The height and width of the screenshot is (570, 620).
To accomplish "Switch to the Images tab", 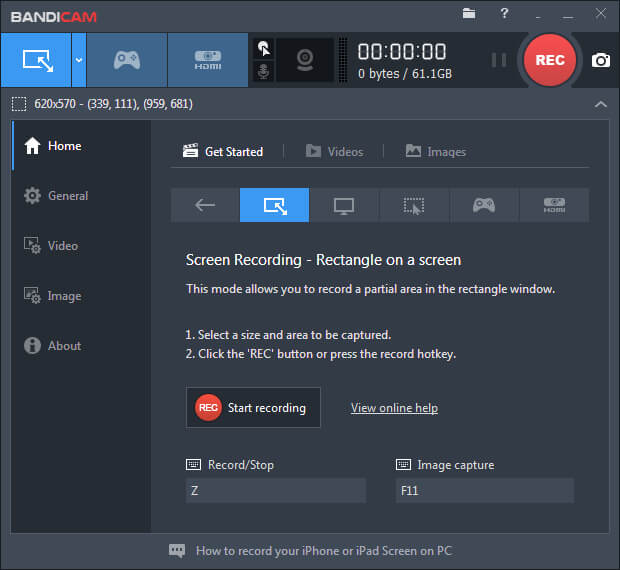I will coord(436,151).
